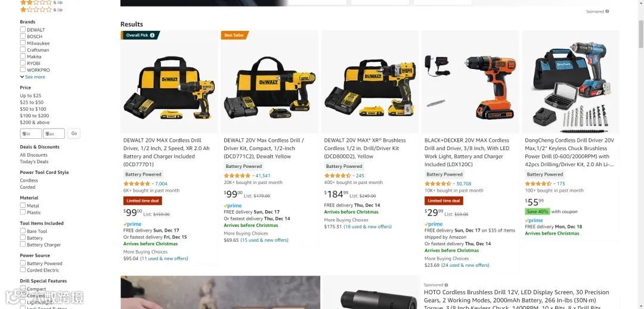Click the Go price filter button
This screenshot has height=309, width=644.
coord(74,133)
